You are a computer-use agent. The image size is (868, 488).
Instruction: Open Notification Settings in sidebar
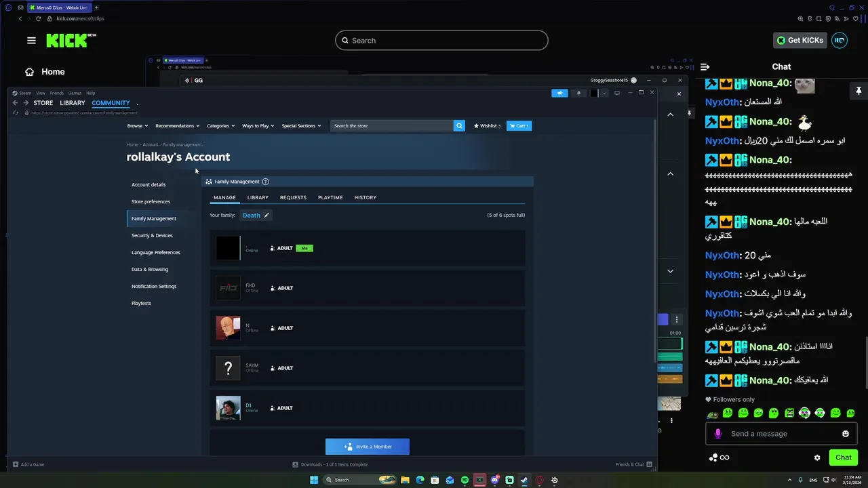153,286
